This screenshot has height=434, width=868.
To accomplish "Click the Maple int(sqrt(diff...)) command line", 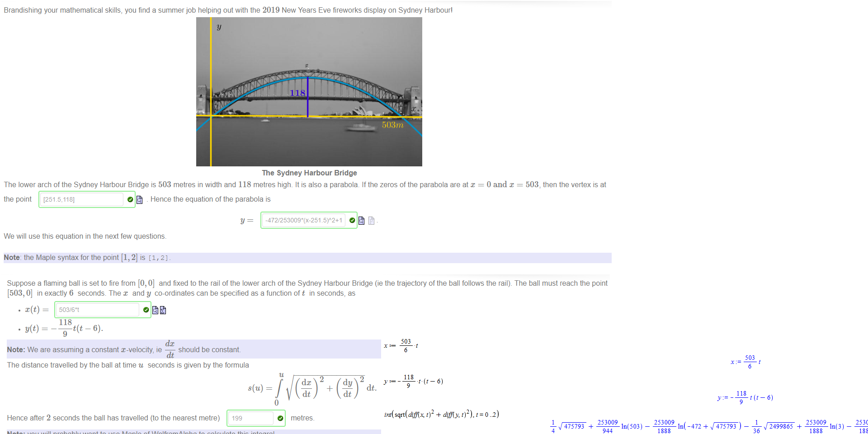I will (x=441, y=414).
